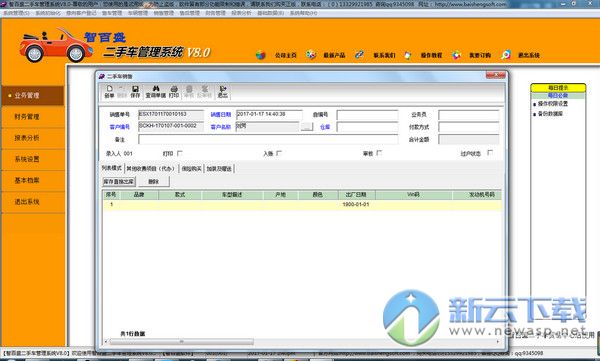Click the browse button beside 客户名称
Image resolution: width=600 pixels, height=361 pixels.
point(307,127)
